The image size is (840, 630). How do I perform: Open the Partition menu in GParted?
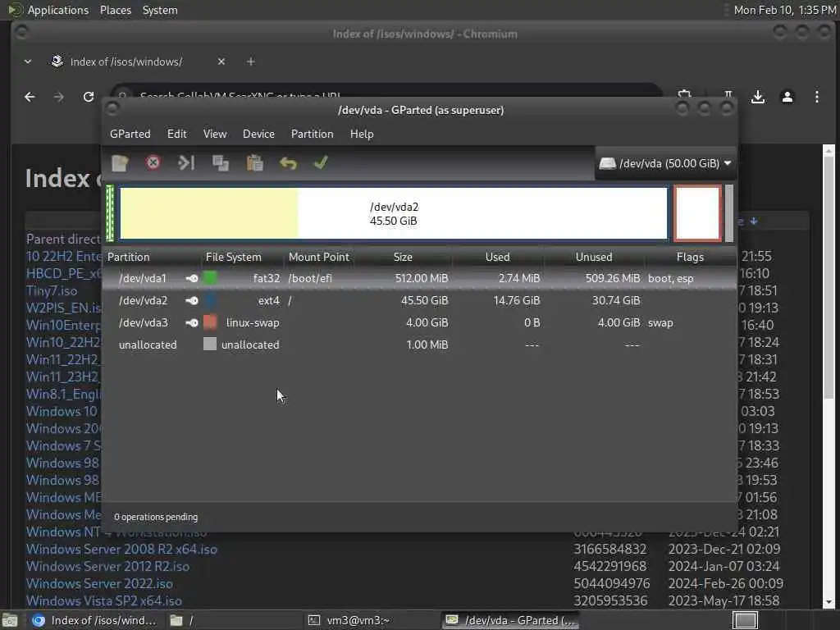(313, 134)
